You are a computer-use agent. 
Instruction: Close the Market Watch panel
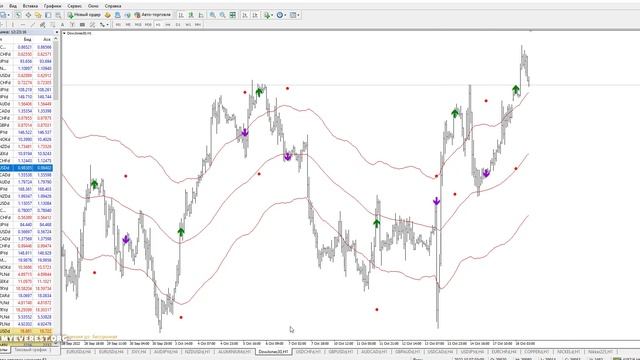pos(57,32)
